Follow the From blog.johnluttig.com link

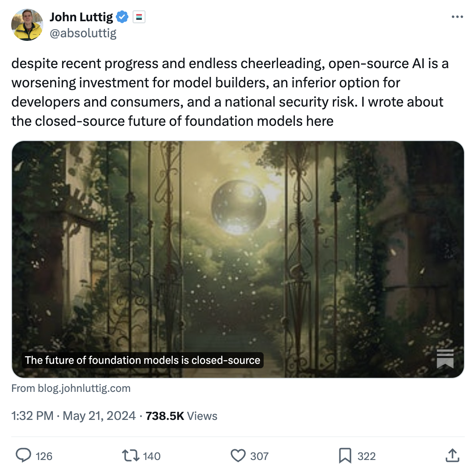coord(71,388)
